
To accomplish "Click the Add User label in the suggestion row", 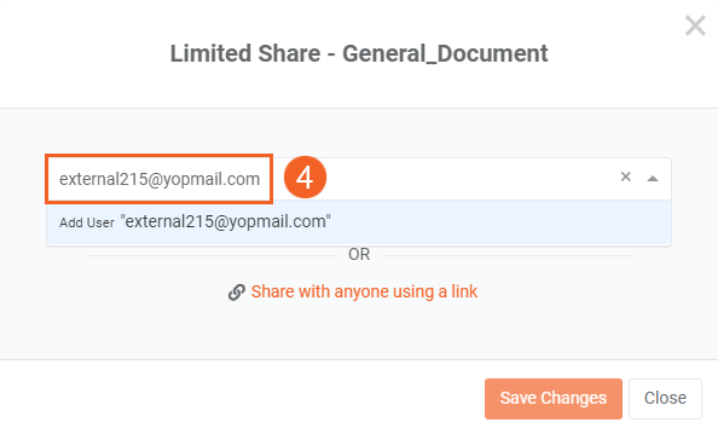I will coord(87,223).
